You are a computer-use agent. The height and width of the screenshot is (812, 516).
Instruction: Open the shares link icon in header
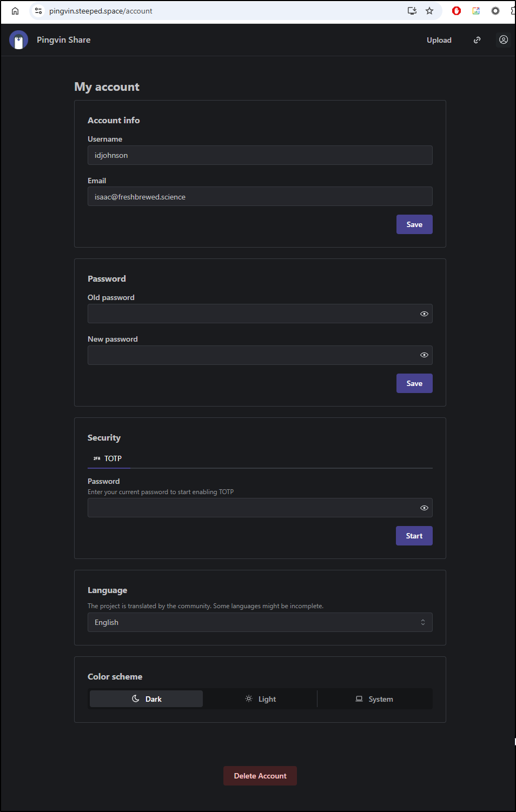(x=477, y=40)
